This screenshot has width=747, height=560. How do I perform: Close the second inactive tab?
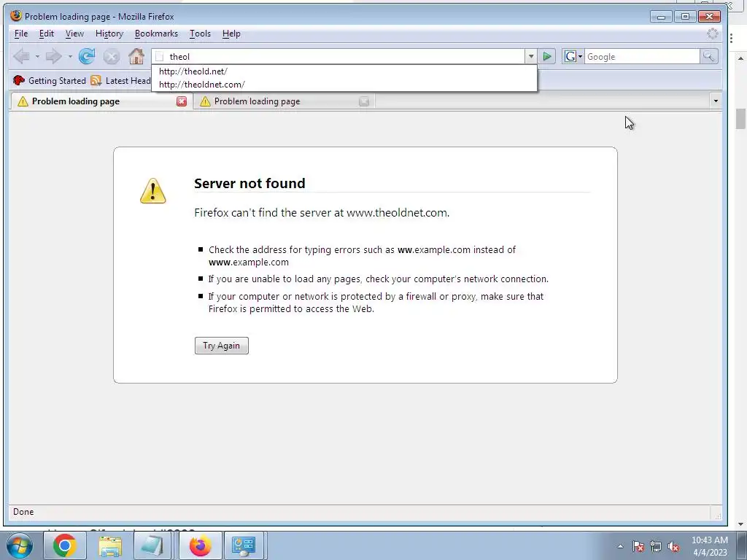(364, 101)
